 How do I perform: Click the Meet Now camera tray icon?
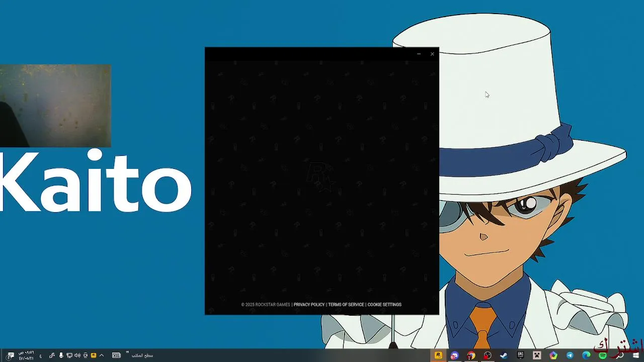click(x=86, y=355)
